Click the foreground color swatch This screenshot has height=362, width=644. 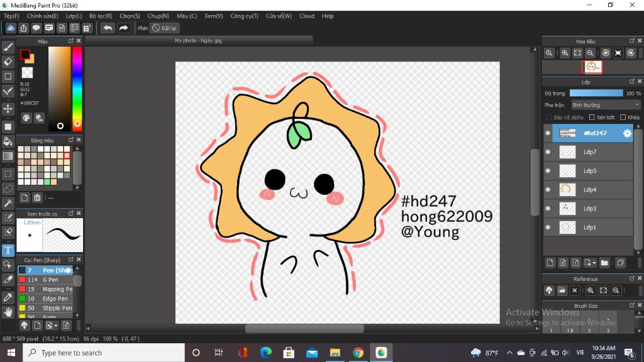(25, 54)
